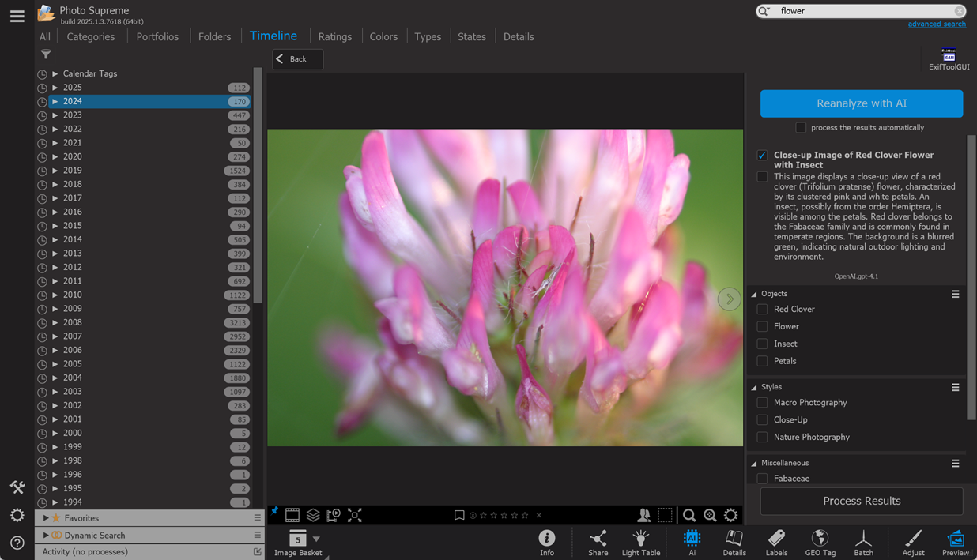Switch to the Folders tab

[214, 36]
